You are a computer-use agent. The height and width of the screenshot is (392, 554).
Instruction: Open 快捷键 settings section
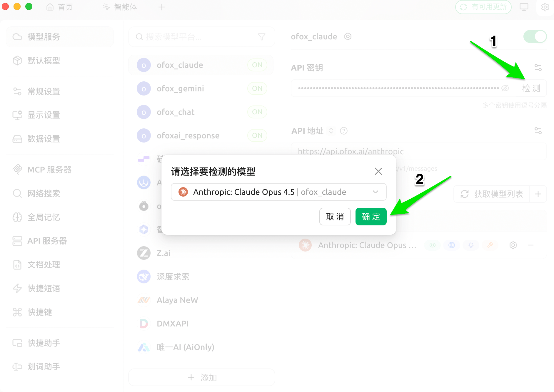point(60,312)
